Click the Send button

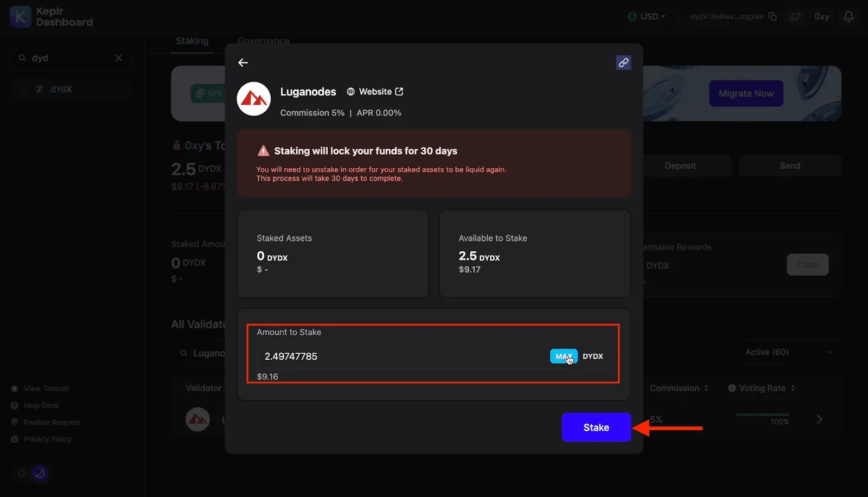tap(790, 166)
